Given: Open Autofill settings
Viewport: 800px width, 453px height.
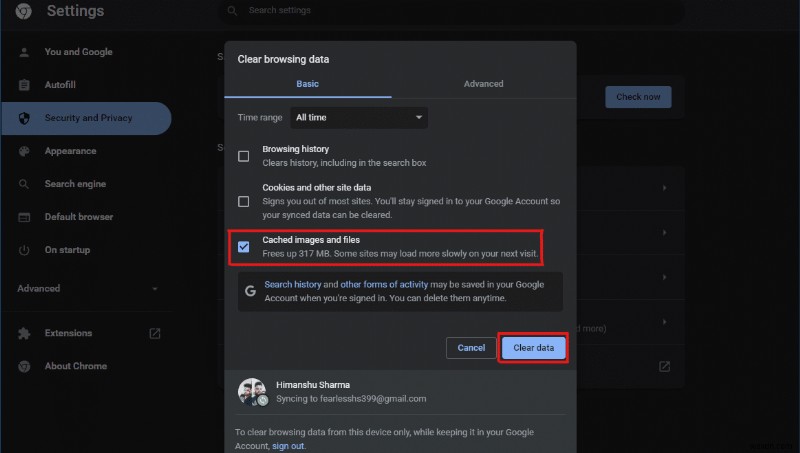Looking at the screenshot, I should 60,85.
